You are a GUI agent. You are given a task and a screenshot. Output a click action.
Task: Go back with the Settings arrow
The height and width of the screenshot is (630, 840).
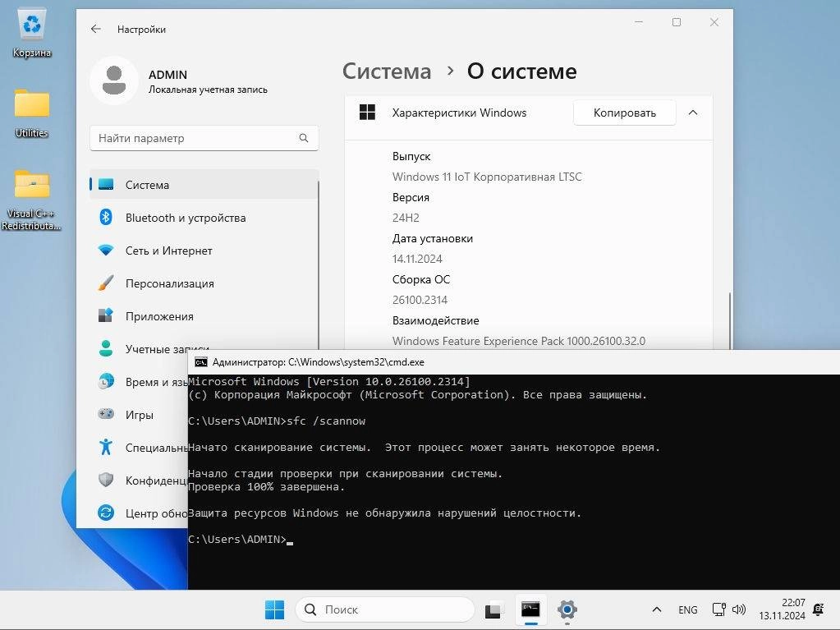[x=96, y=29]
